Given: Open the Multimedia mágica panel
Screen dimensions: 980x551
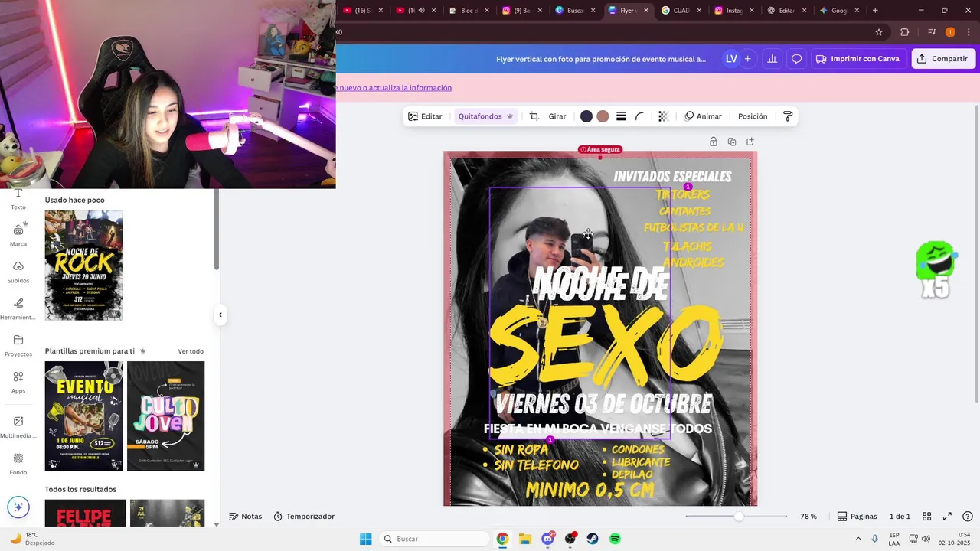Looking at the screenshot, I should [18, 426].
